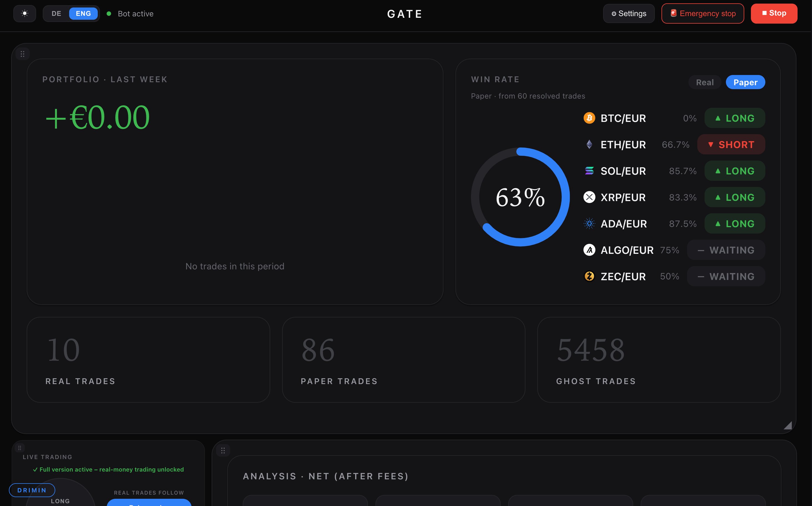The width and height of the screenshot is (812, 506).
Task: Open the 10 Real Trades card
Action: tap(148, 360)
